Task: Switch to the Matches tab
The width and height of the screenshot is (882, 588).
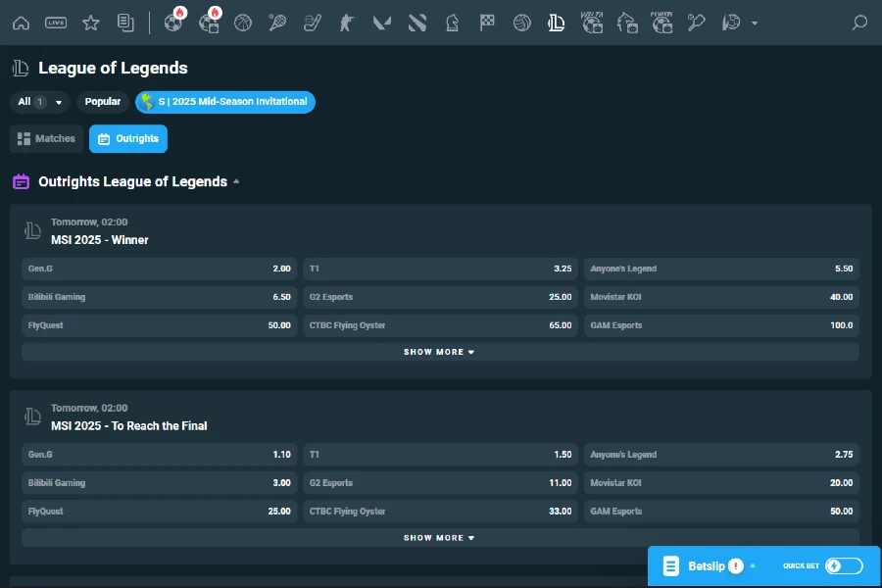Action: tap(46, 138)
